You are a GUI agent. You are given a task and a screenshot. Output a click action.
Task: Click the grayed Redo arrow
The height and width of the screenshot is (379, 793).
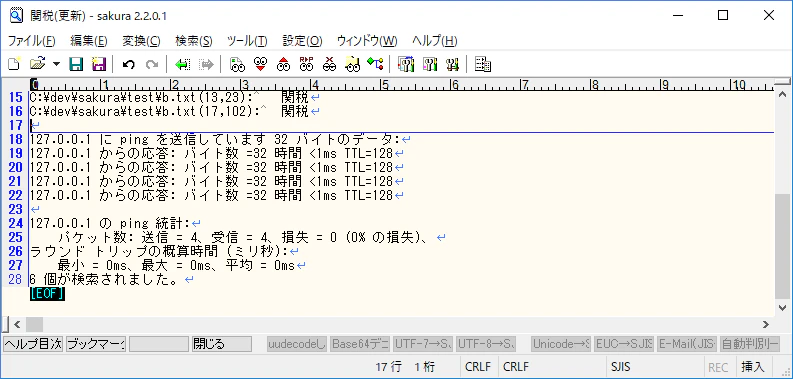(151, 64)
